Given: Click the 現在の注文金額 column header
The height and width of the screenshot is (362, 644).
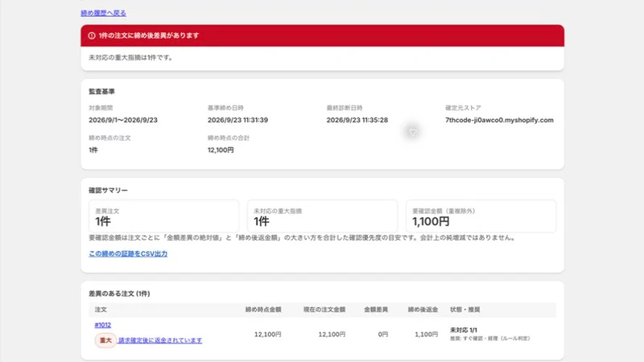Looking at the screenshot, I should [x=324, y=310].
